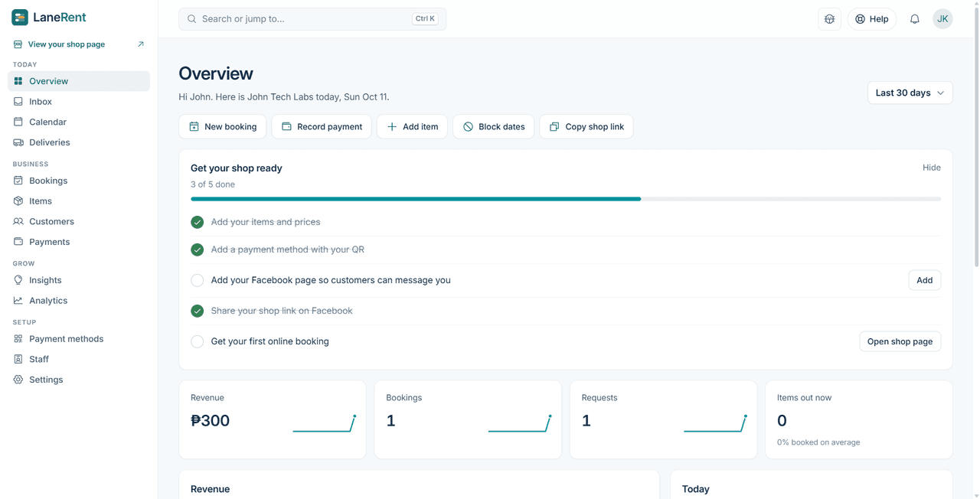Click the Deliveries truck icon
The image size is (980, 499).
18,142
